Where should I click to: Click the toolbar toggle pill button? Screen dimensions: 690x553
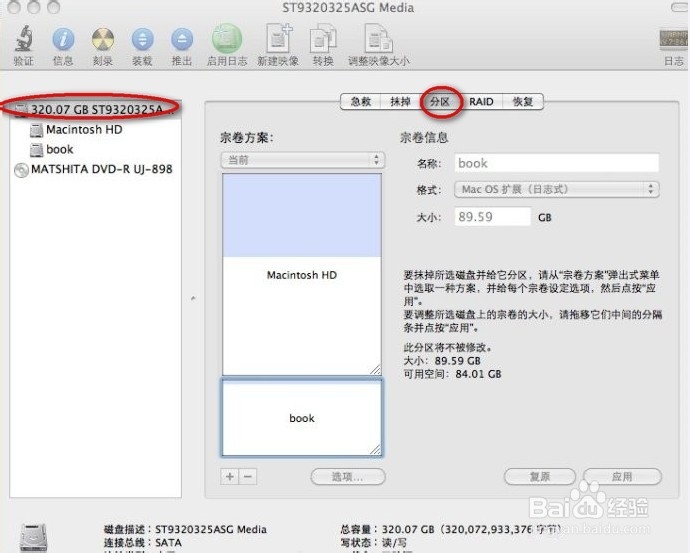[680, 7]
